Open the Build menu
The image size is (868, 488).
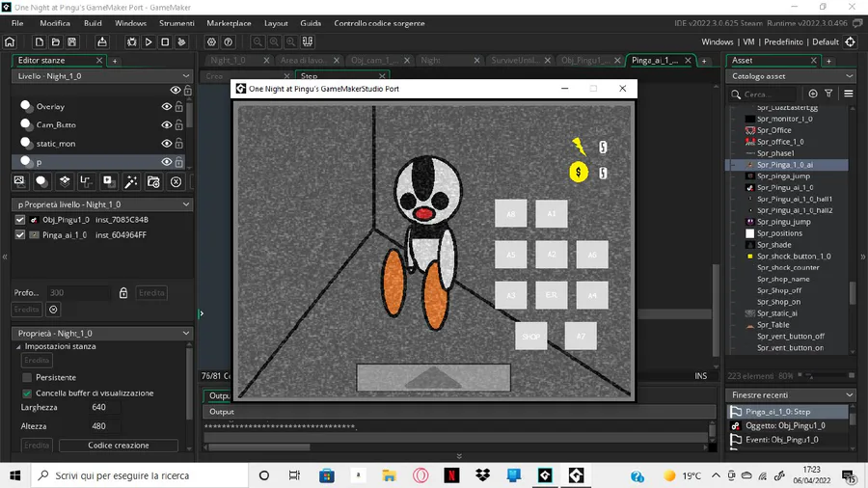93,23
